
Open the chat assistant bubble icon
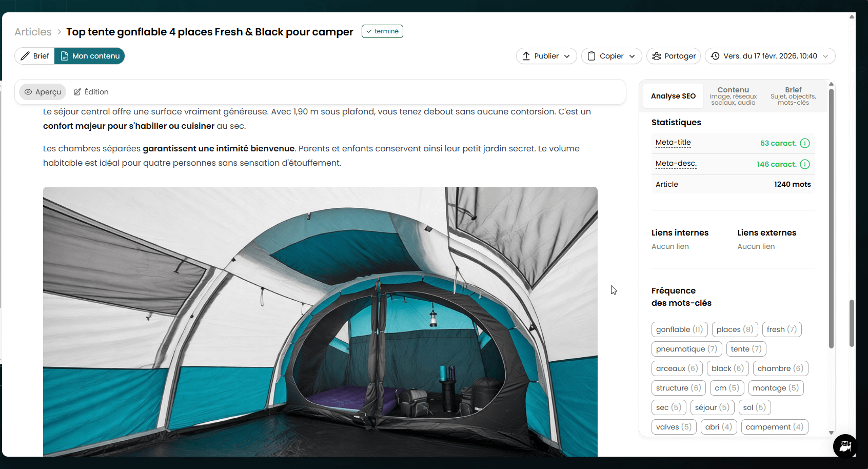pos(844,445)
